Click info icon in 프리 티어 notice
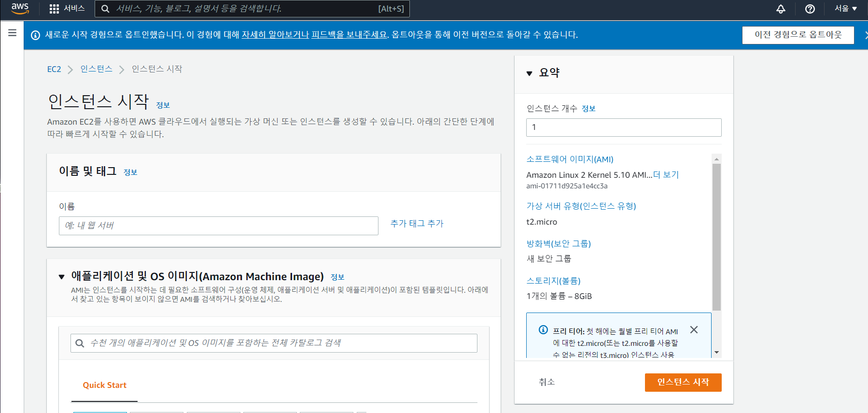The height and width of the screenshot is (413, 868). coord(543,330)
